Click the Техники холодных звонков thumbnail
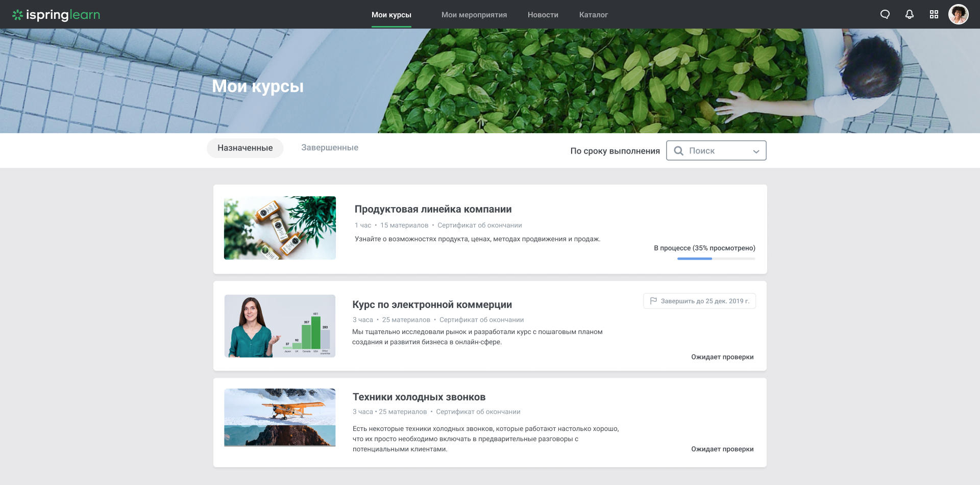Viewport: 980px width, 485px height. pos(280,417)
